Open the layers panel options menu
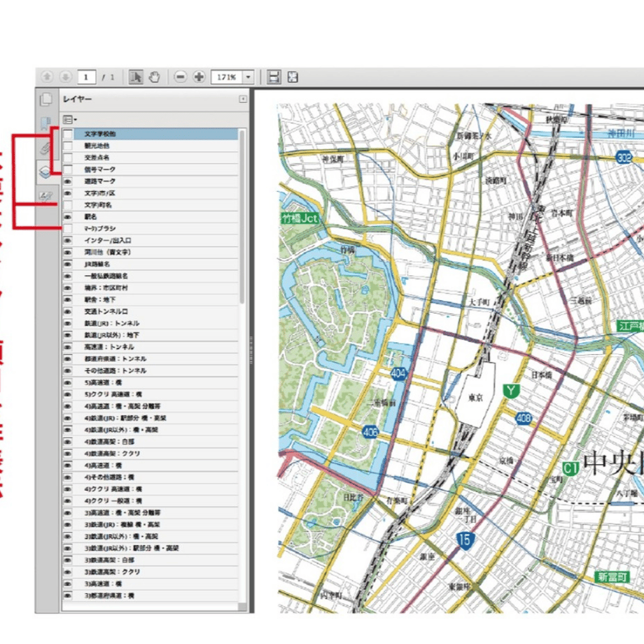The height and width of the screenshot is (644, 644). click(70, 120)
